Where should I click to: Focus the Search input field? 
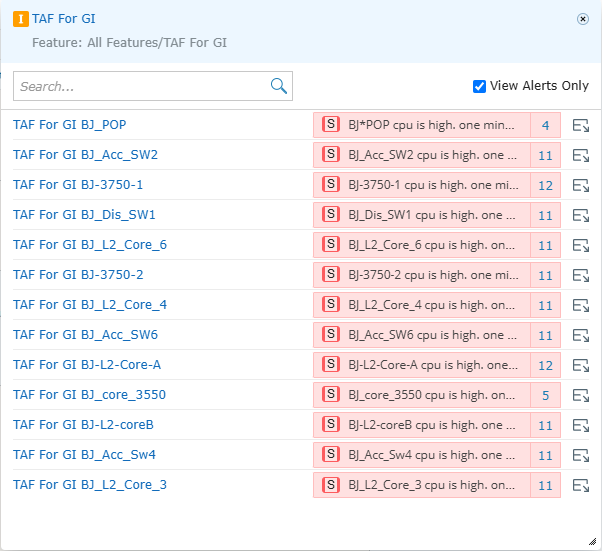pyautogui.click(x=153, y=86)
